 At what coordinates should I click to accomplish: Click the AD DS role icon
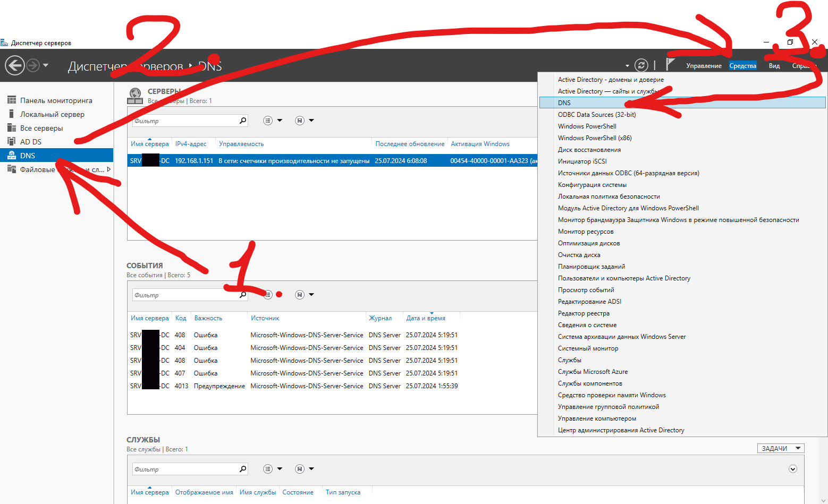12,141
